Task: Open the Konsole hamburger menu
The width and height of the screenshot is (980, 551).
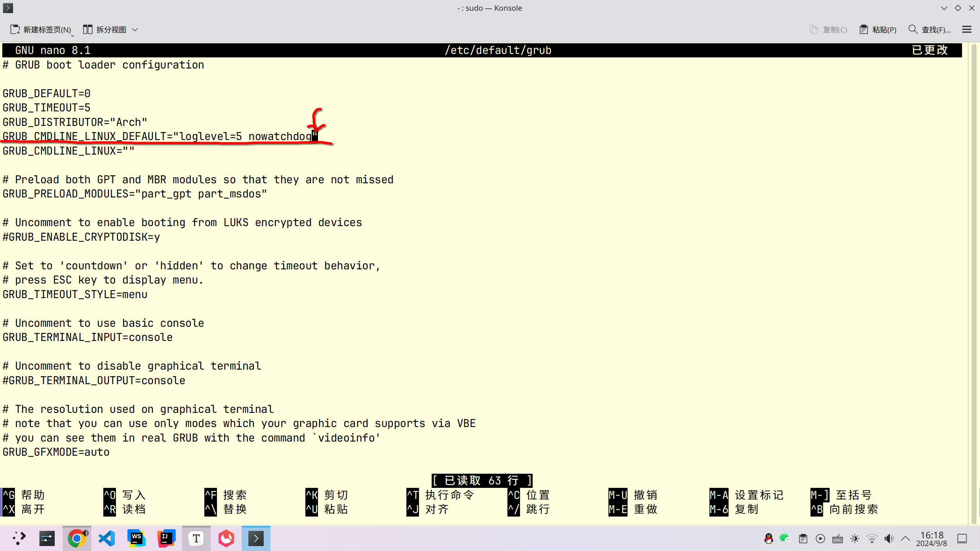Action: click(x=967, y=29)
